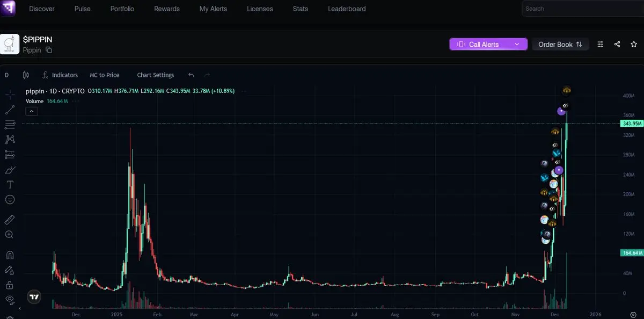Activate the zoom in tool
This screenshot has height=319, width=644.
tap(10, 235)
